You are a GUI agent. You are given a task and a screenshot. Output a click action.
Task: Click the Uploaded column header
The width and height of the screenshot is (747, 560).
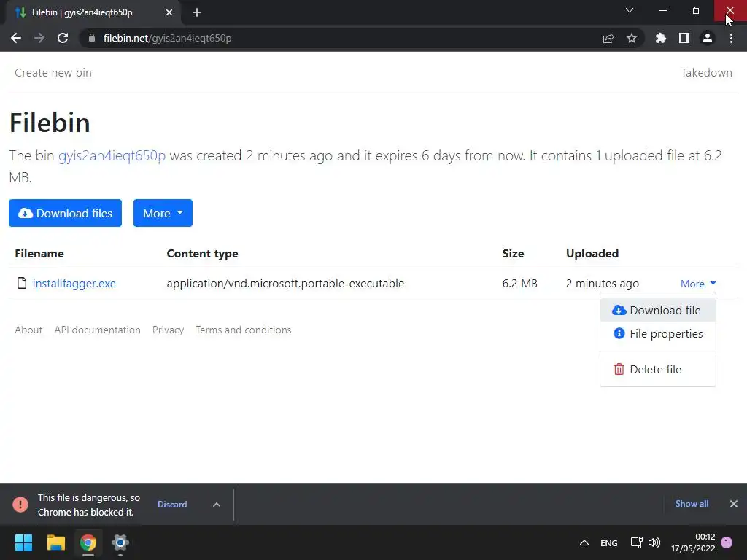pos(592,253)
